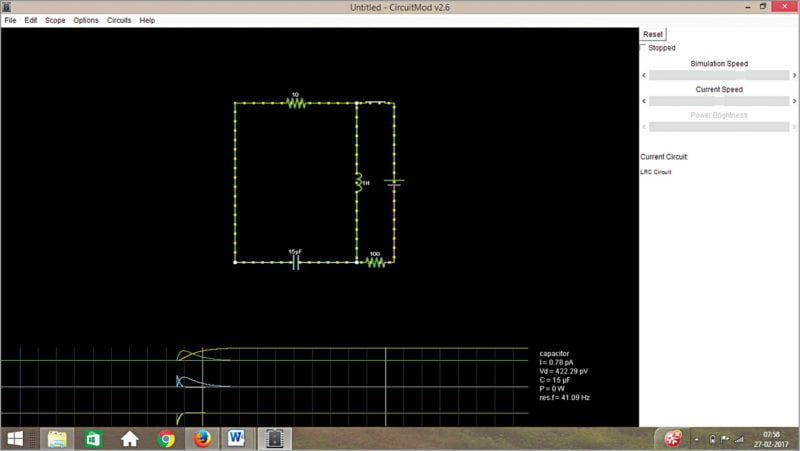Click the 15µF capacitor symbol
The width and height of the screenshot is (800, 451).
pyautogui.click(x=296, y=262)
